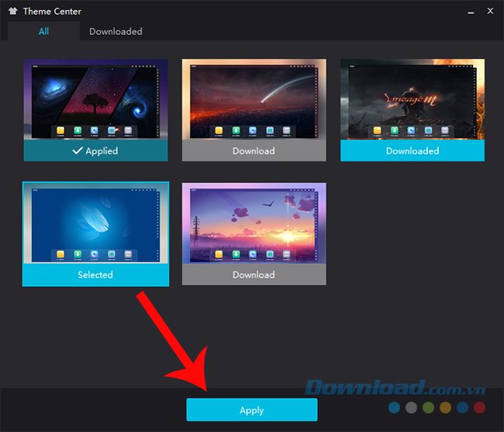Select the blue feather theme thumbnail

point(95,223)
